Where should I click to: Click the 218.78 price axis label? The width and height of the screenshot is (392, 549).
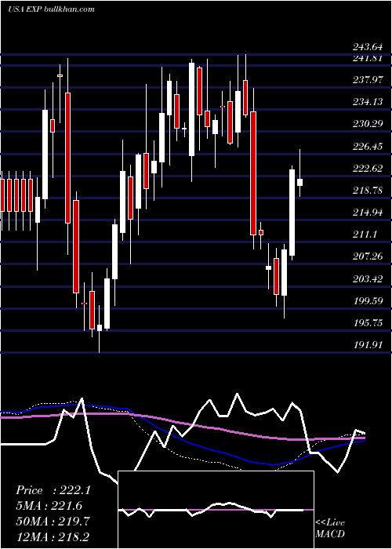point(368,191)
